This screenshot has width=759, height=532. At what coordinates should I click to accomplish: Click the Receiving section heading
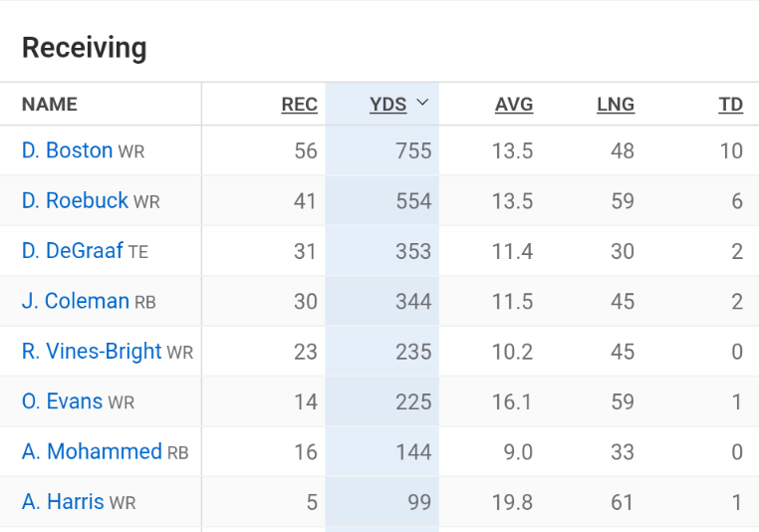(x=85, y=48)
